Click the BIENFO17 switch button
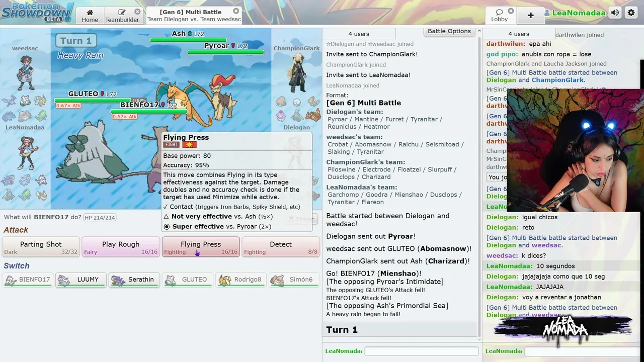 [28, 280]
